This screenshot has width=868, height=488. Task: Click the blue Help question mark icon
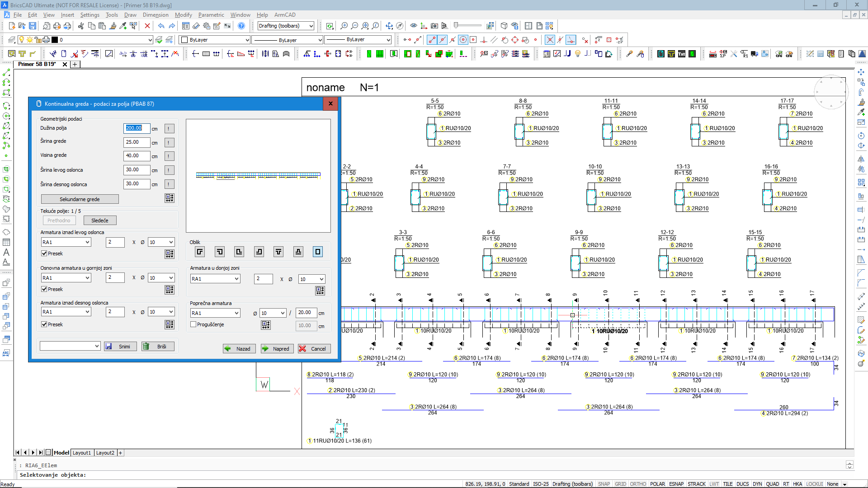(x=241, y=26)
